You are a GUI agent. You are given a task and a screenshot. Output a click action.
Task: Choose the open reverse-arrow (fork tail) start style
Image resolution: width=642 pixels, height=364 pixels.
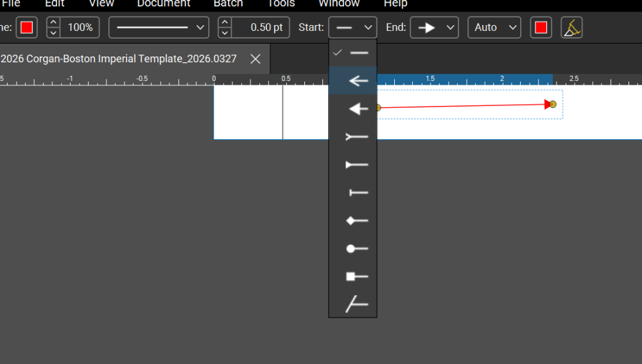click(352, 137)
